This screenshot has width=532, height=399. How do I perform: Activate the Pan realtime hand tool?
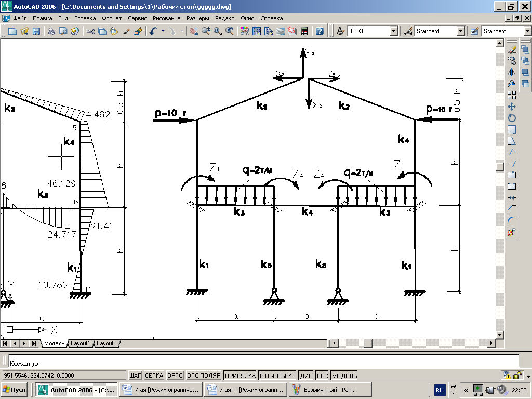pos(194,31)
